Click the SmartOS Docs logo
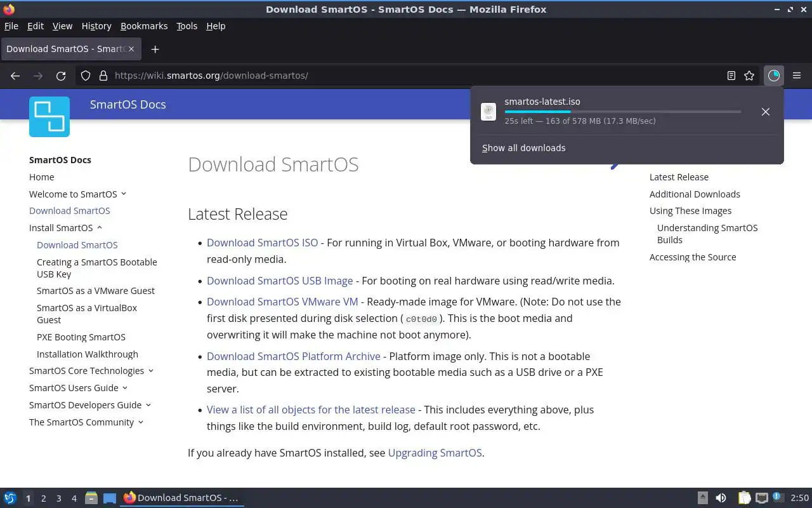Image resolution: width=812 pixels, height=508 pixels. click(49, 117)
